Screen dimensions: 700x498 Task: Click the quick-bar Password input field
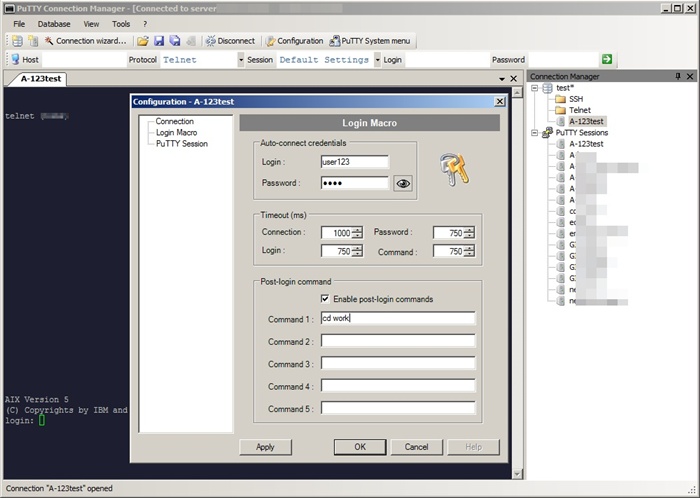click(x=563, y=60)
